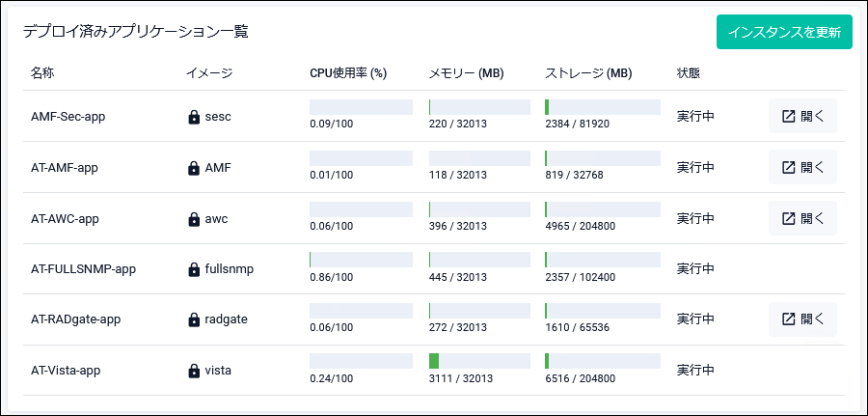
Task: Open the AT-AMF-app using its 開く button
Action: pos(802,167)
